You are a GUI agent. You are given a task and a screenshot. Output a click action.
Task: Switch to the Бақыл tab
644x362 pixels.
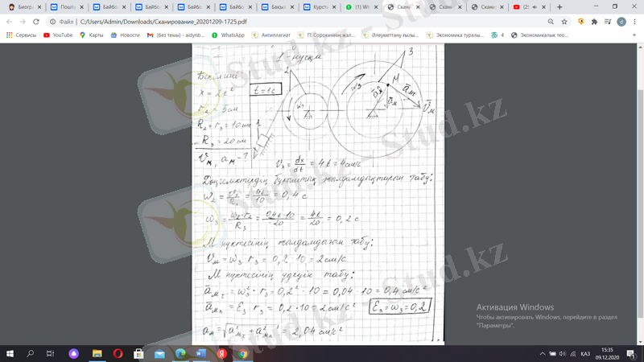pyautogui.click(x=279, y=7)
